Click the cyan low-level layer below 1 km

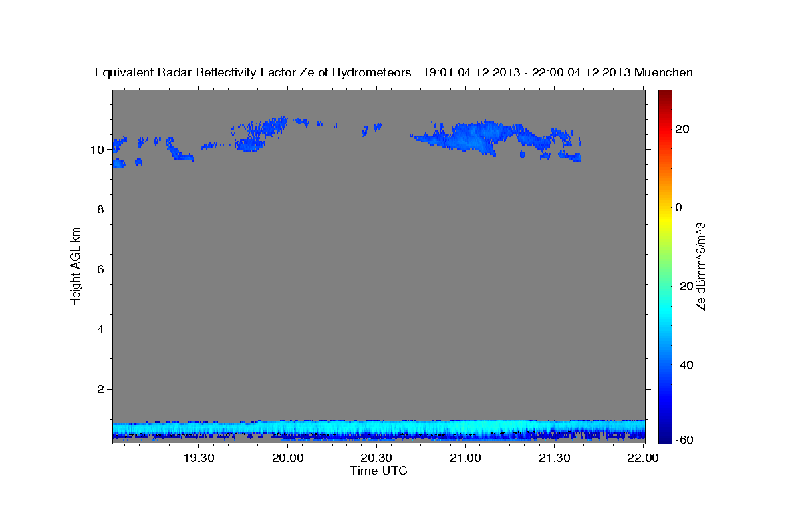point(379,427)
